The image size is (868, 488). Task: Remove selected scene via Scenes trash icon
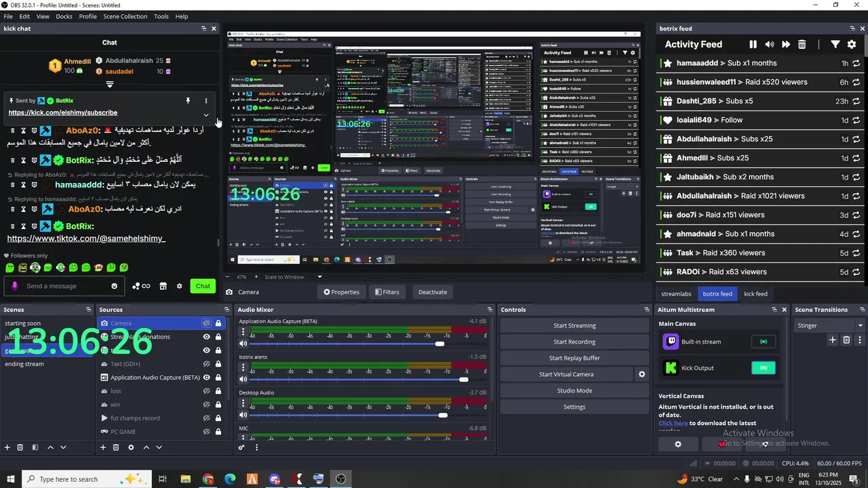(x=20, y=447)
